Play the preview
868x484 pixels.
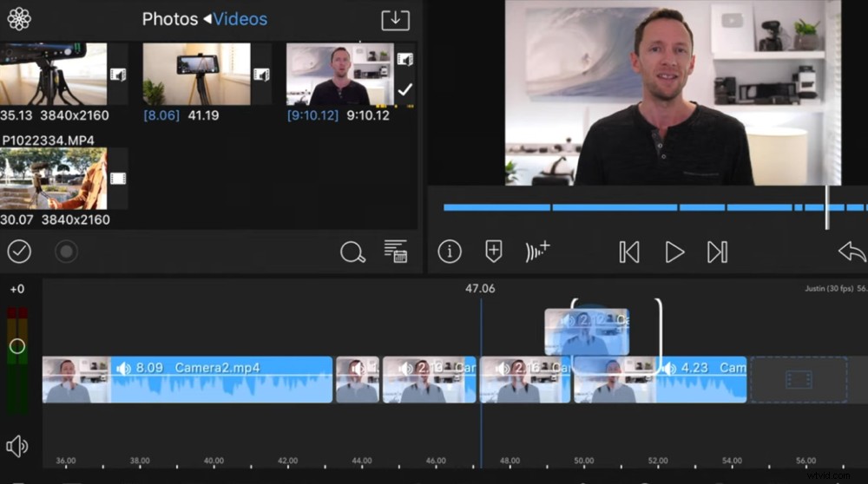[x=674, y=252]
